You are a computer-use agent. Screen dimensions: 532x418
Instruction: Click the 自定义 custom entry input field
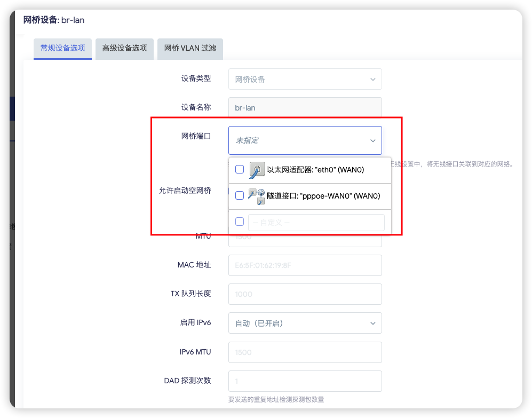(x=316, y=222)
